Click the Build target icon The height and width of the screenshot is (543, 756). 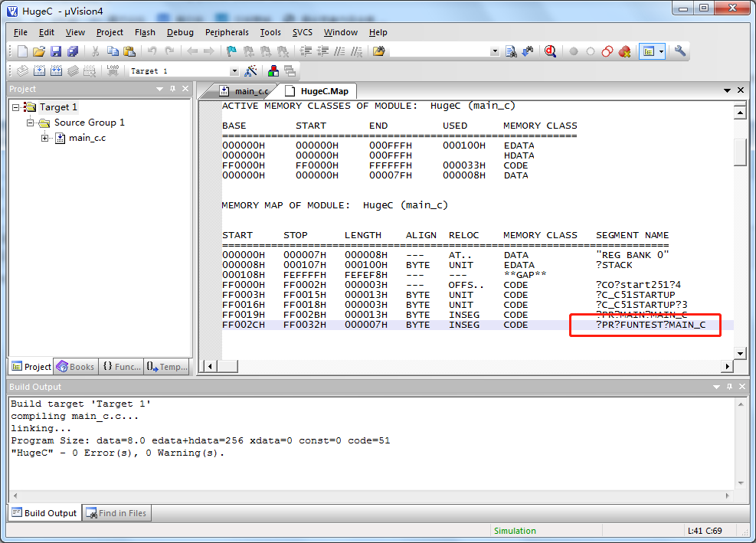pyautogui.click(x=39, y=70)
